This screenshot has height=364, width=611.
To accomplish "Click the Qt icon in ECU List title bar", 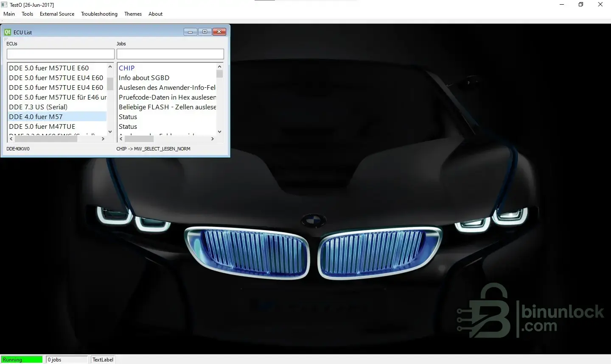I will tap(8, 32).
